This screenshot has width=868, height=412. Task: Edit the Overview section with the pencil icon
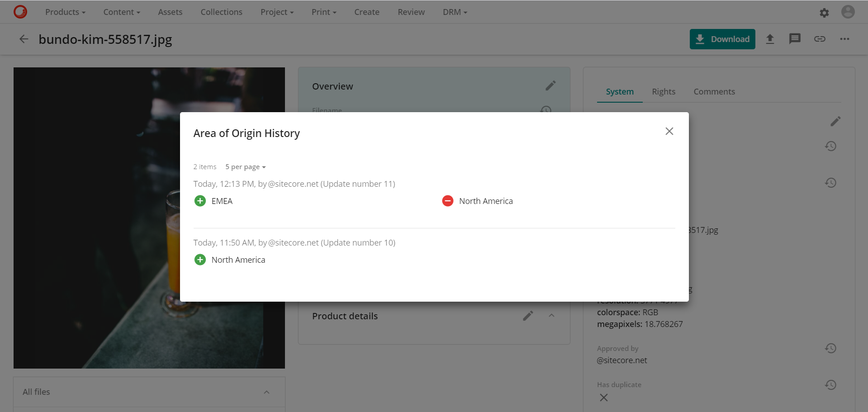coord(550,85)
